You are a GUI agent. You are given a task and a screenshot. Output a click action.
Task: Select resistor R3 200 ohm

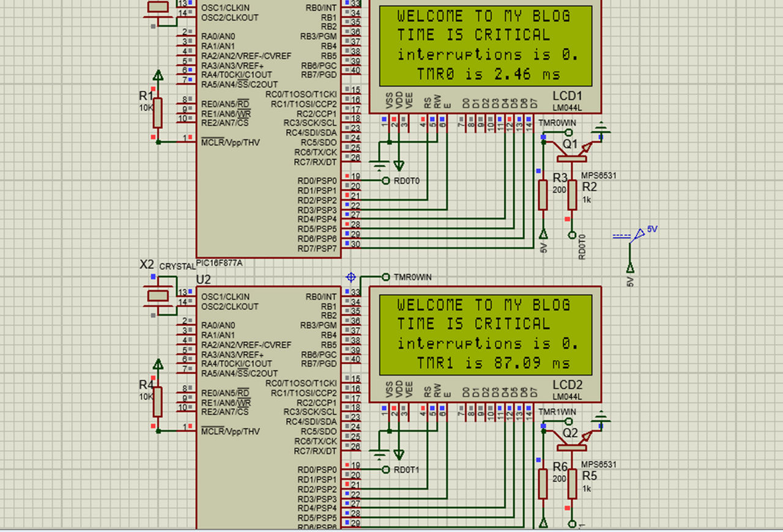click(x=543, y=195)
